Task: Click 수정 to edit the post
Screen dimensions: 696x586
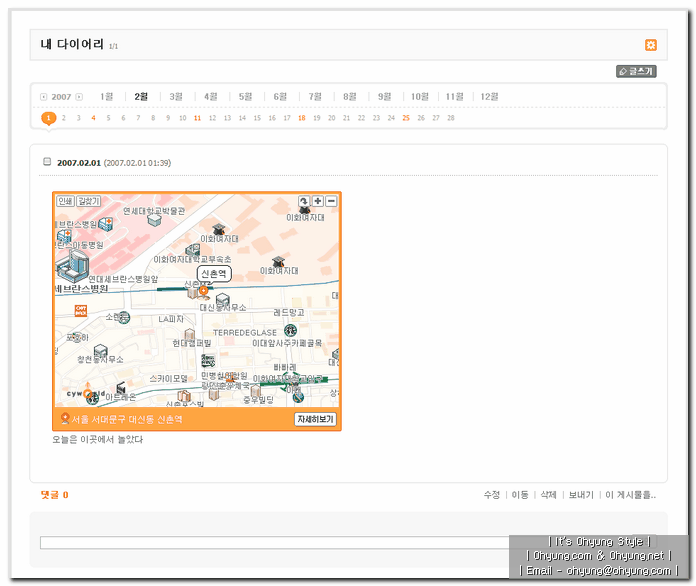Action: point(491,495)
